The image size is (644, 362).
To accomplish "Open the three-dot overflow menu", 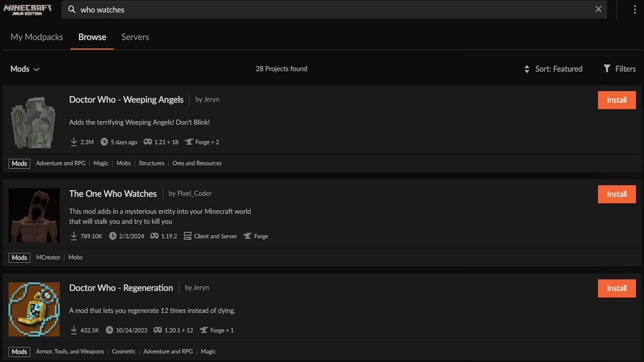I will (x=634, y=9).
